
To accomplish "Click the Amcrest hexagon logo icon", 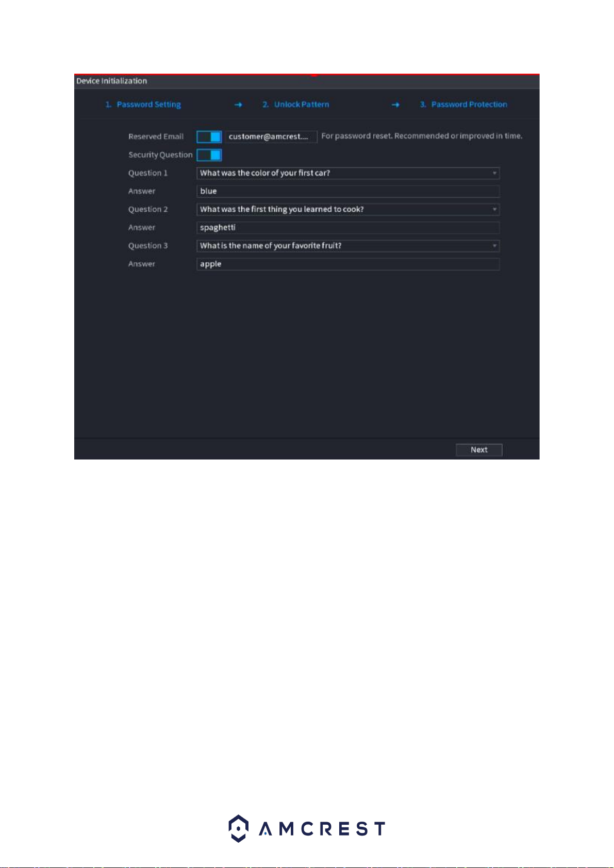I will [238, 828].
